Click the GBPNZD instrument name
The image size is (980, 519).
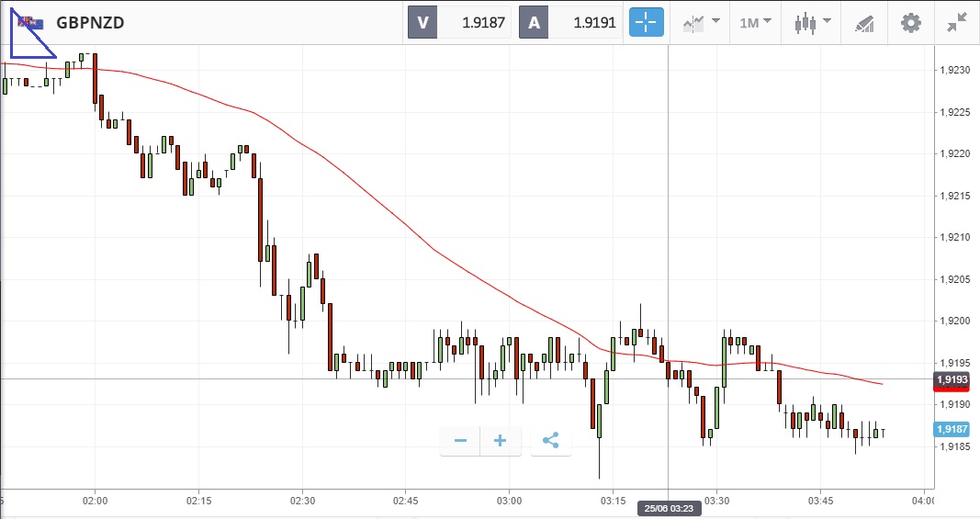point(90,23)
